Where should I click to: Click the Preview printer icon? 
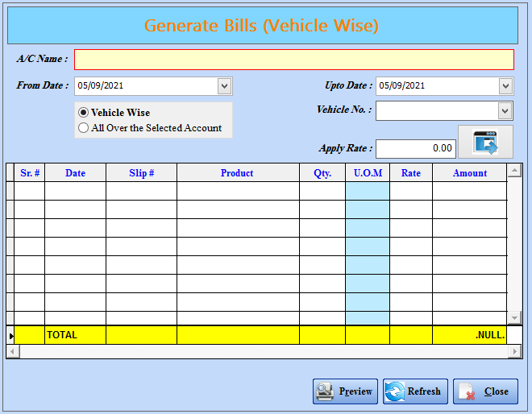point(325,391)
